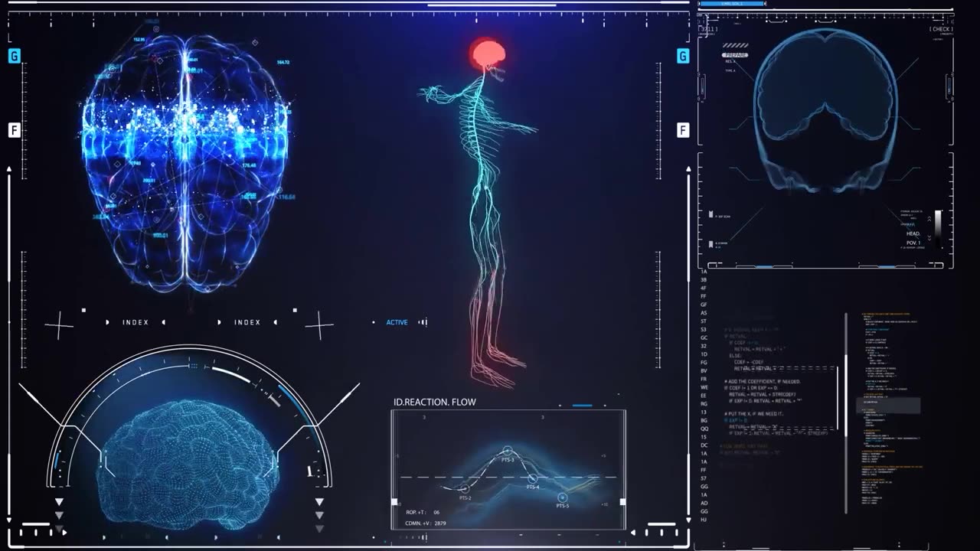The height and width of the screenshot is (551, 980).
Task: Click the white scrollbar thumb beside the code panel
Action: [x=846, y=395]
